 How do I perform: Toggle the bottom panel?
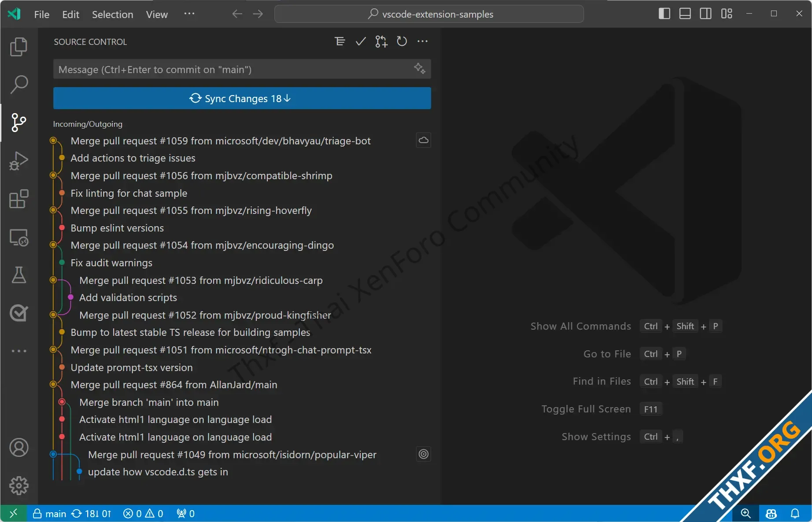pyautogui.click(x=685, y=14)
